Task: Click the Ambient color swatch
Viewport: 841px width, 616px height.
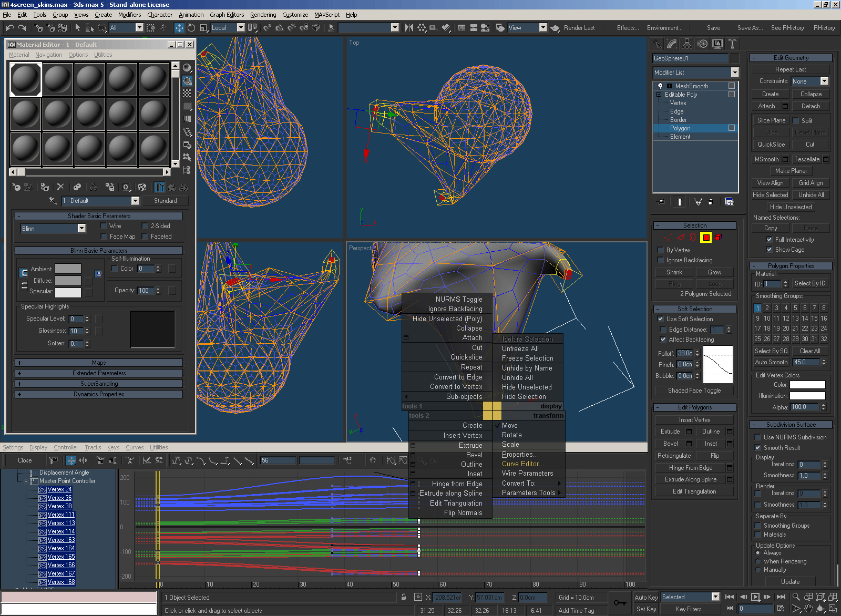Action: 68,269
